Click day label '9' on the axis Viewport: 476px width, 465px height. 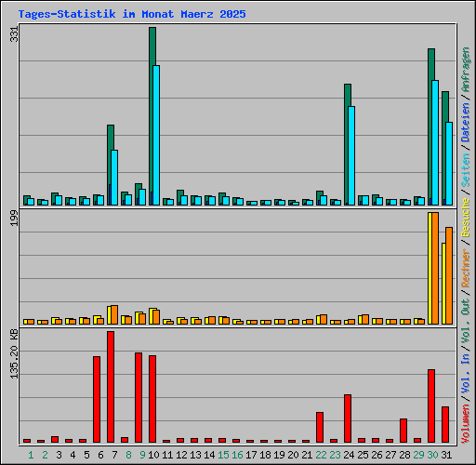click(x=142, y=455)
